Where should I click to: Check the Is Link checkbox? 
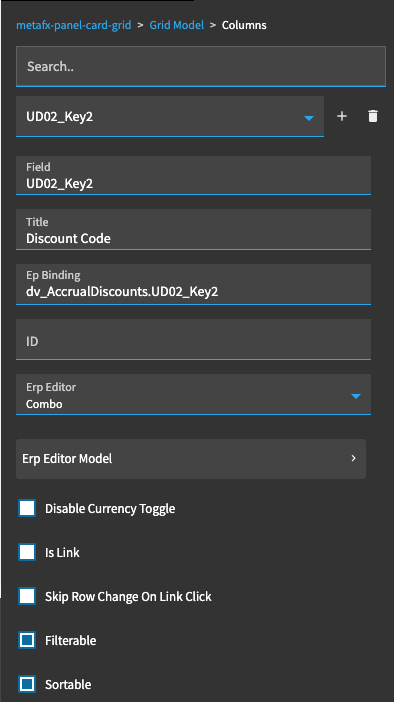click(x=27, y=552)
